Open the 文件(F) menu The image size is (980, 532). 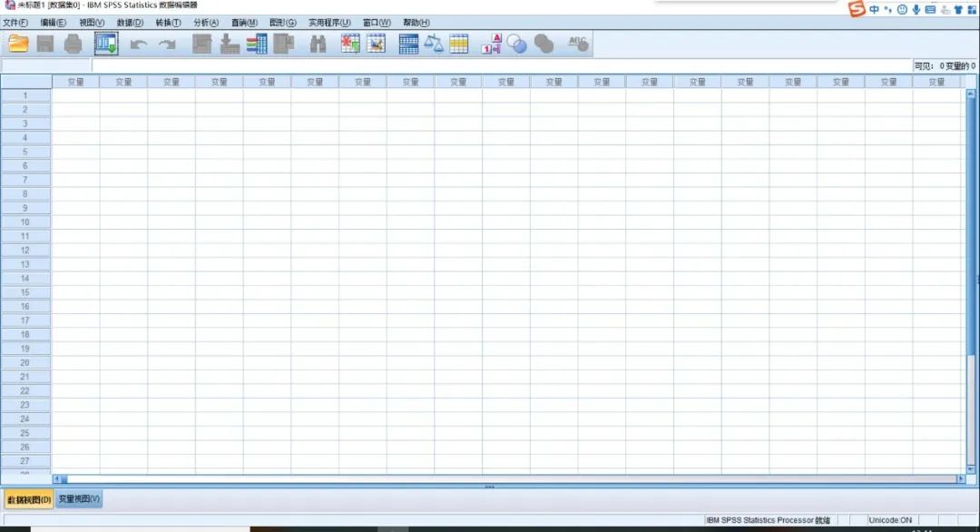tap(15, 23)
